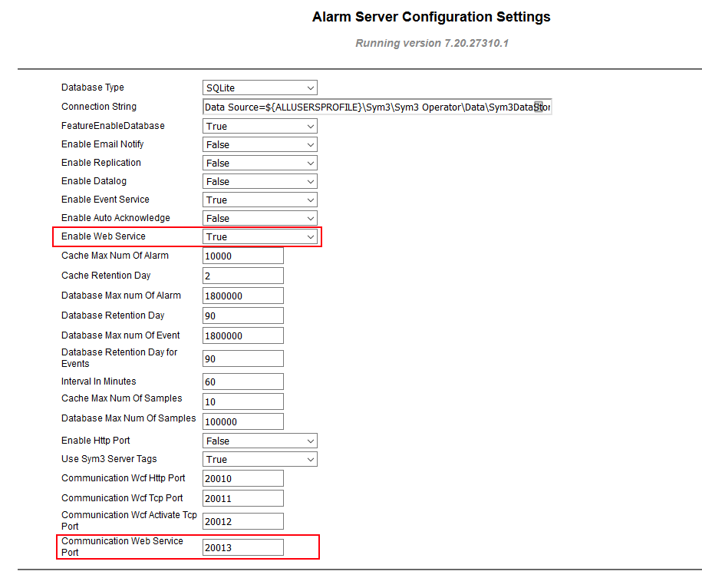Viewport: 702px width, 588px height.
Task: Click the Enable Auto Acknowledge label
Action: (116, 218)
